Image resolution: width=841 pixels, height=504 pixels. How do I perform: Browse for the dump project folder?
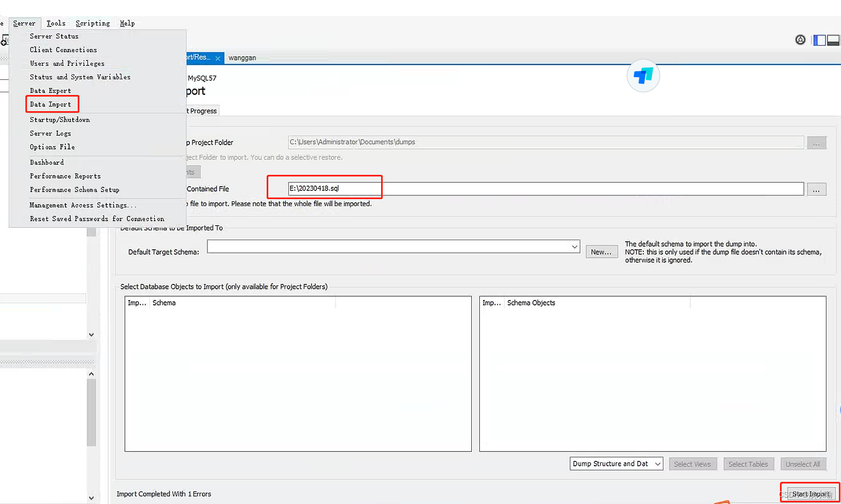point(816,143)
